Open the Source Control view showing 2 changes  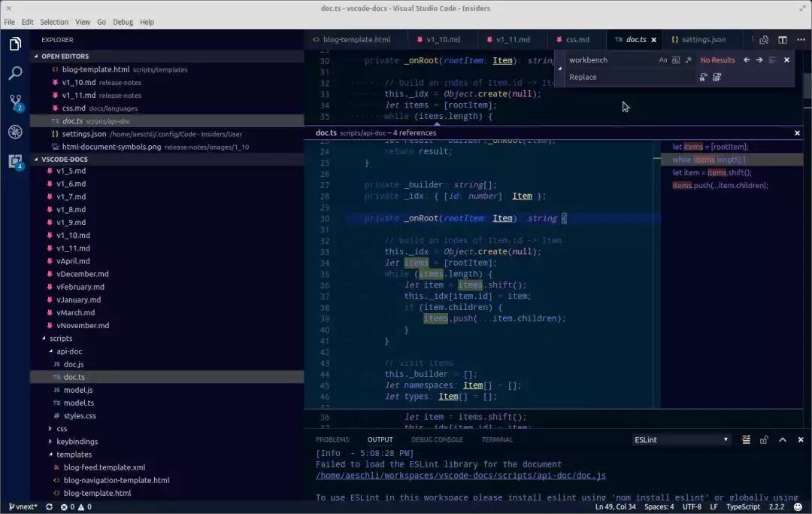15,102
